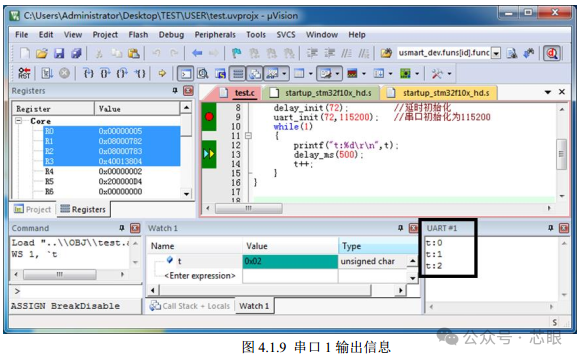Click the Step Out icon
This screenshot has width=580, height=360.
click(122, 74)
